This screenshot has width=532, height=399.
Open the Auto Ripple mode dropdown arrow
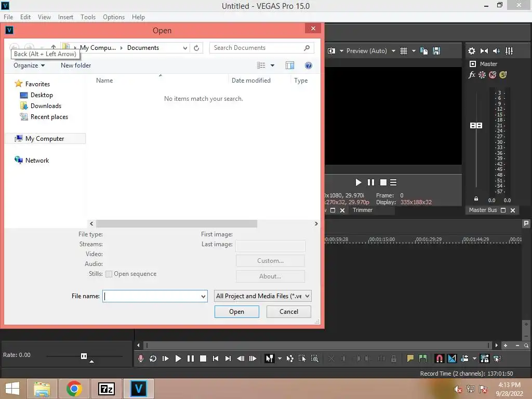click(474, 358)
